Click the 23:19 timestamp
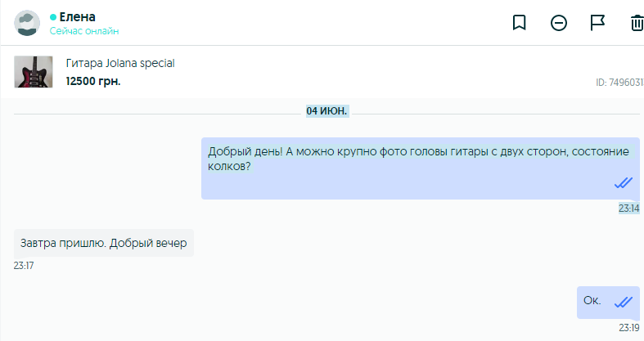644x341 pixels. (629, 327)
